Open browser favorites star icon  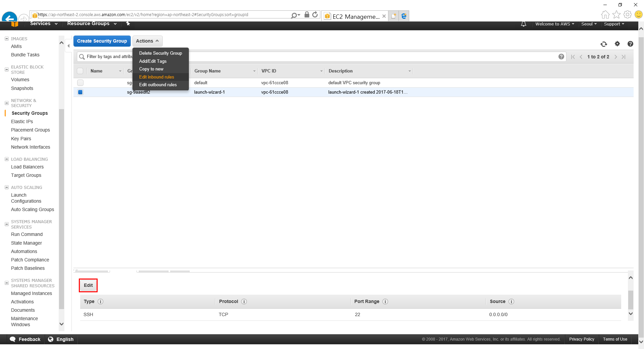pyautogui.click(x=616, y=14)
